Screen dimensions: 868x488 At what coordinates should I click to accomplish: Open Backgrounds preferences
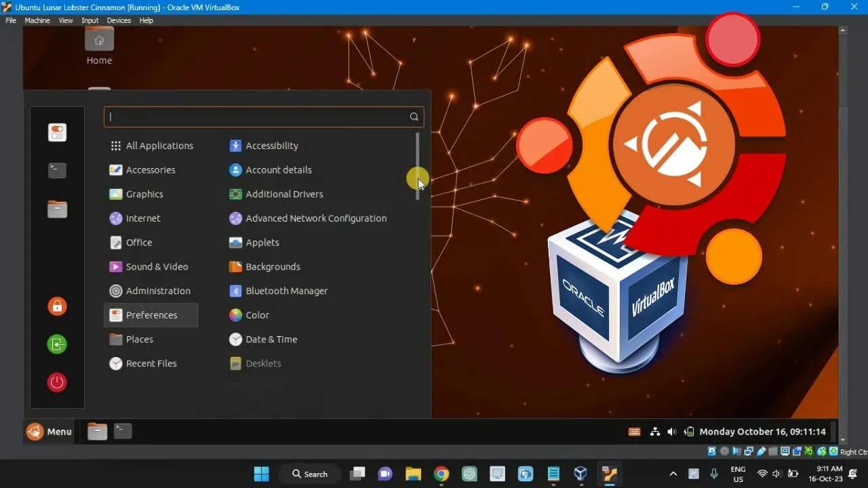[x=273, y=266]
